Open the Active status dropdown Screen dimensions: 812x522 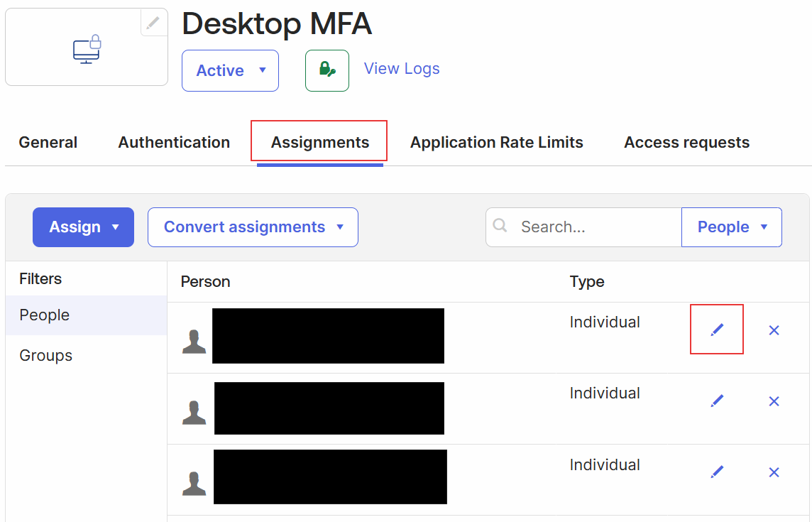tap(230, 70)
